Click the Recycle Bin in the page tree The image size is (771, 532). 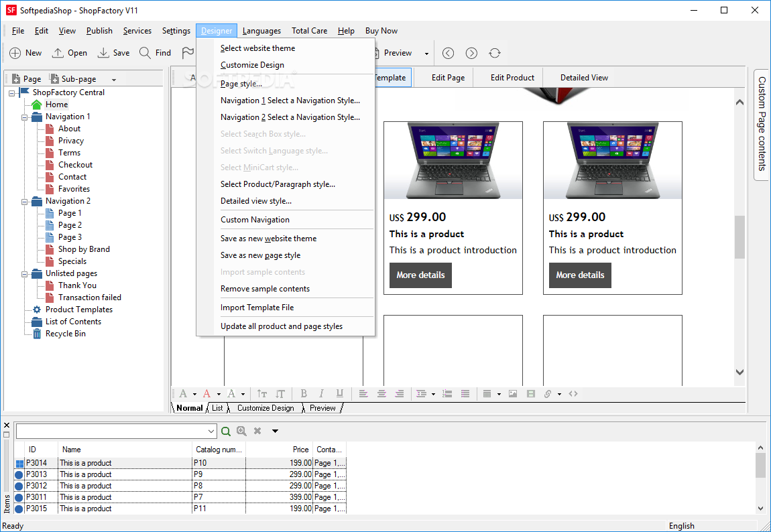pyautogui.click(x=66, y=334)
